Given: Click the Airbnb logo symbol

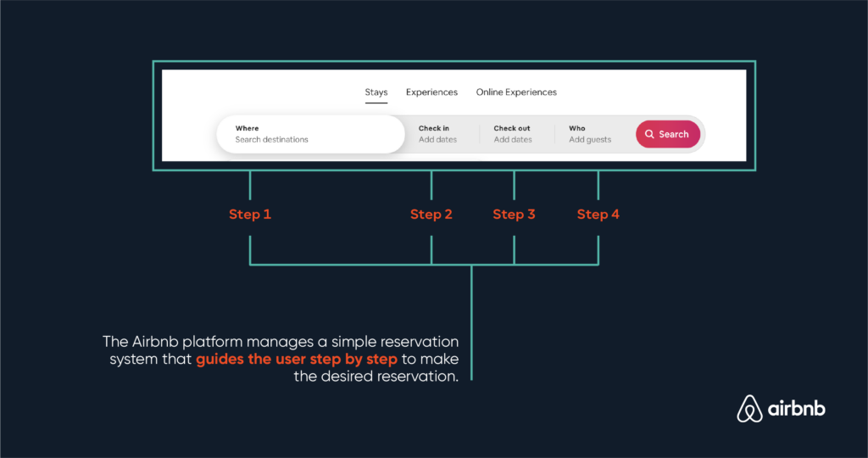Looking at the screenshot, I should 749,409.
